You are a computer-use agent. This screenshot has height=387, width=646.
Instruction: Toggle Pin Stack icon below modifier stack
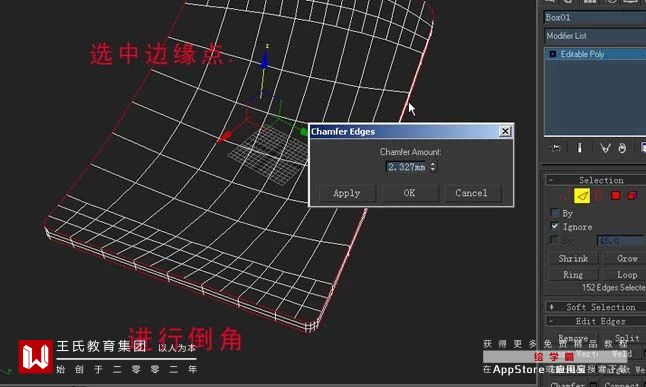[x=556, y=148]
